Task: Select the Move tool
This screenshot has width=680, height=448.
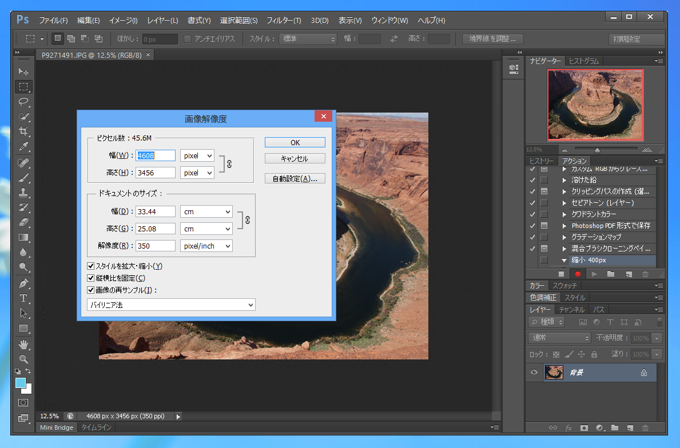Action: point(23,72)
